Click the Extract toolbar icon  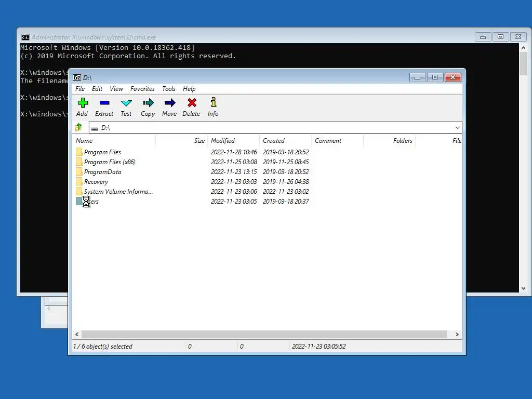(104, 103)
